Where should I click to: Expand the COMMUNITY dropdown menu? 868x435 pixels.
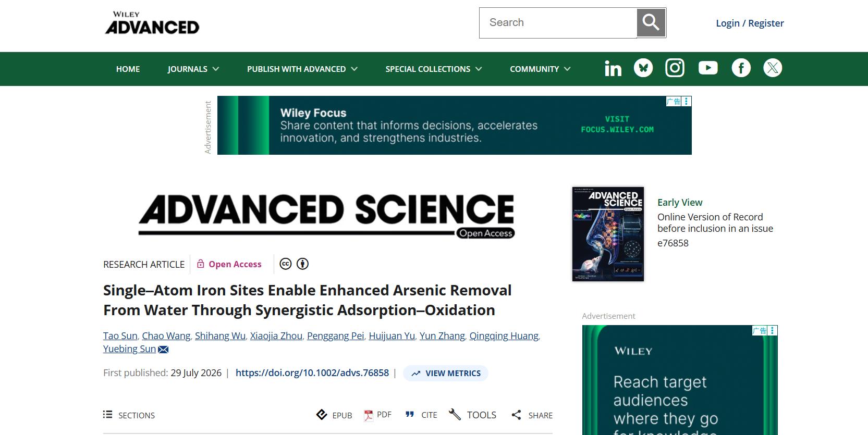(540, 69)
